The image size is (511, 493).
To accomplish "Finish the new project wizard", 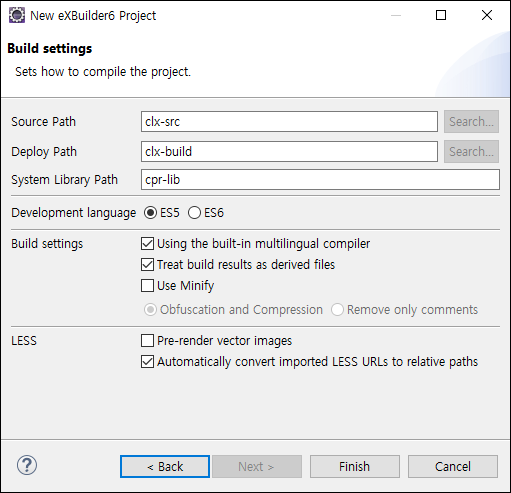I will [x=355, y=466].
